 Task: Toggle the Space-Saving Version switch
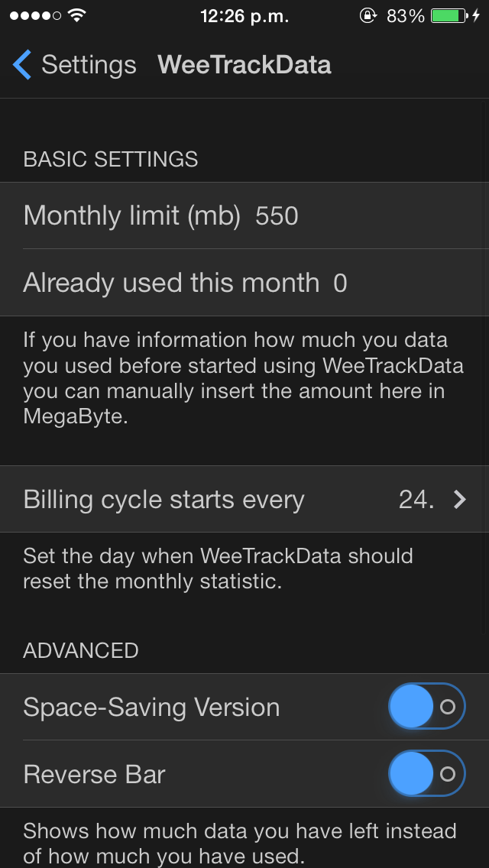[426, 707]
